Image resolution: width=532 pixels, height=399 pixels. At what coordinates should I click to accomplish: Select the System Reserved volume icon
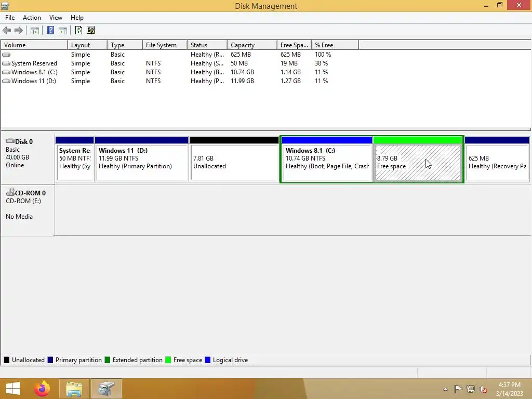pyautogui.click(x=6, y=63)
